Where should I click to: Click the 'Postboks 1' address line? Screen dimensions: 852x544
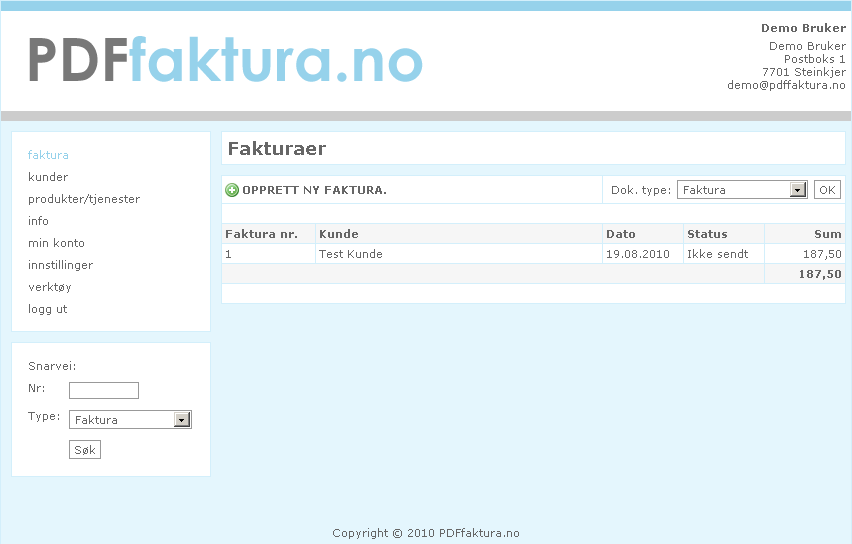(815, 59)
